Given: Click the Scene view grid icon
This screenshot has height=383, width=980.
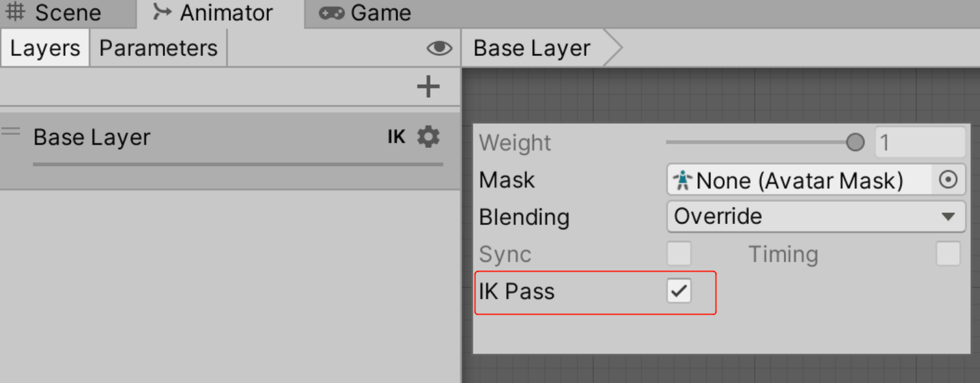Looking at the screenshot, I should pos(16,12).
